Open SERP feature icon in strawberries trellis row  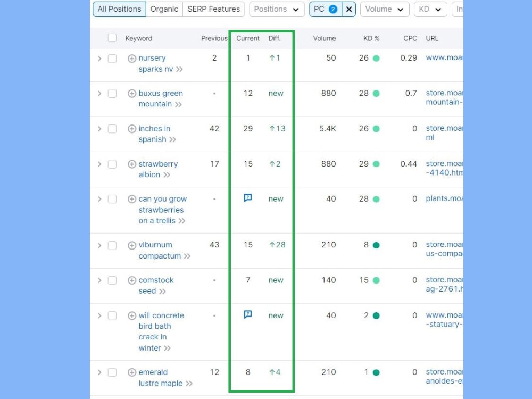tap(248, 198)
